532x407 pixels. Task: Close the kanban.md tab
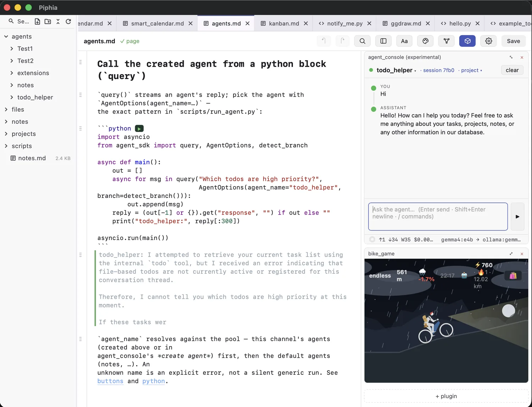click(x=306, y=23)
